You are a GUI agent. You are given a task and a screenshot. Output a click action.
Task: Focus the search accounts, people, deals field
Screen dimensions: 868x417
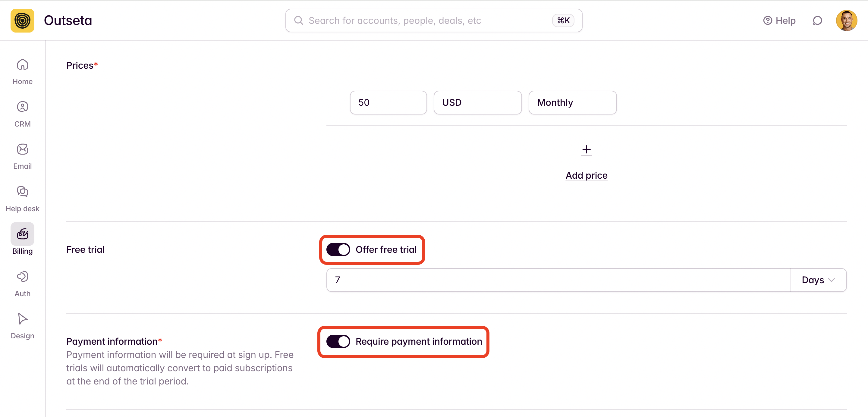pos(434,20)
